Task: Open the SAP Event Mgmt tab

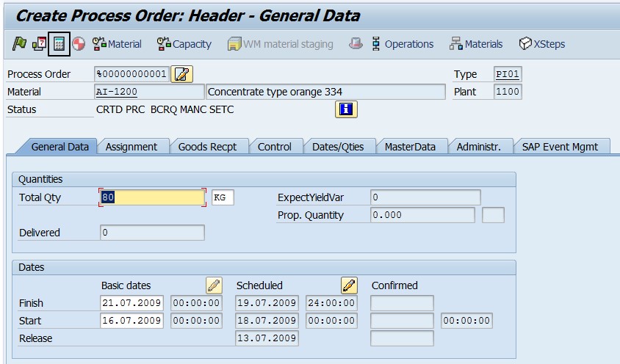Action: [560, 147]
